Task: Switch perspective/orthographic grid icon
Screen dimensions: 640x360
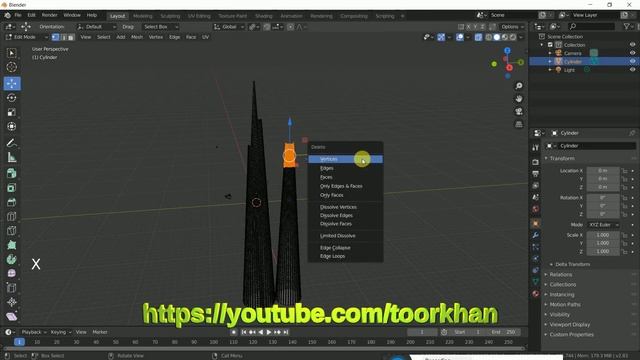Action: 519,124
